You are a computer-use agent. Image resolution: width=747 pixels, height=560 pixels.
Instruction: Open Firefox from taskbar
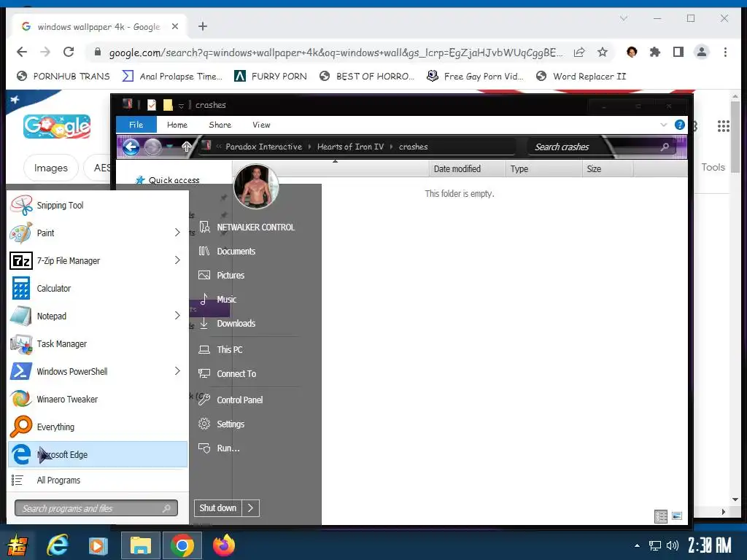pos(223,545)
